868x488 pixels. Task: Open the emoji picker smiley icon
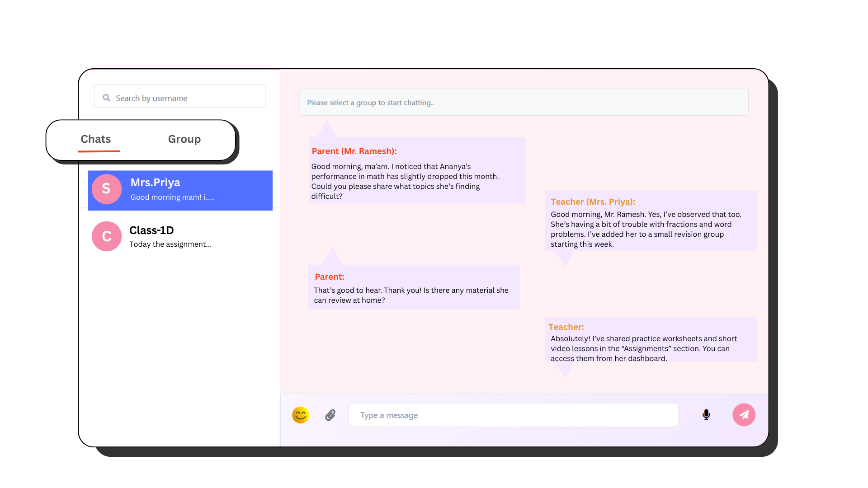(x=300, y=415)
